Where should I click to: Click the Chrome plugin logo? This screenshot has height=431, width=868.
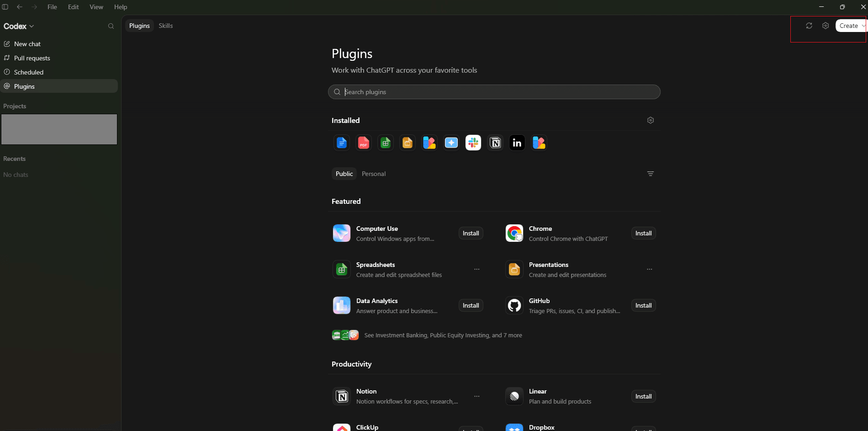pyautogui.click(x=514, y=233)
